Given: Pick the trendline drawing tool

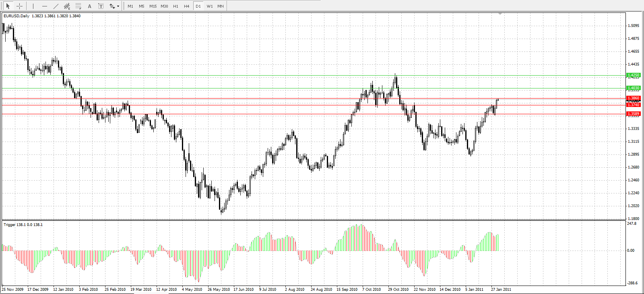Looking at the screenshot, I should click(x=56, y=6).
